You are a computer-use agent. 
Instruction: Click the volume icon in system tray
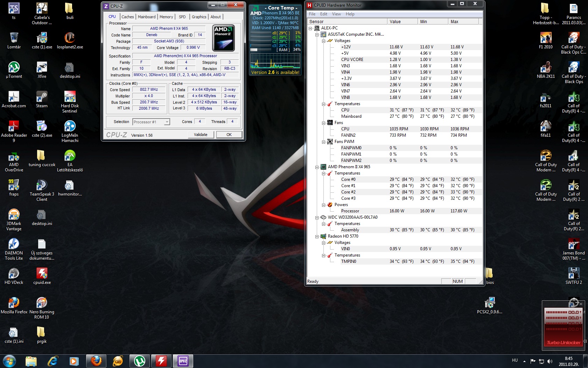pos(550,361)
